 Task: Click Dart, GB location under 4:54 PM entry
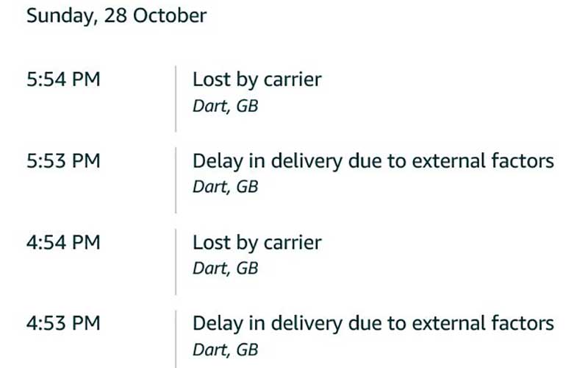(225, 269)
